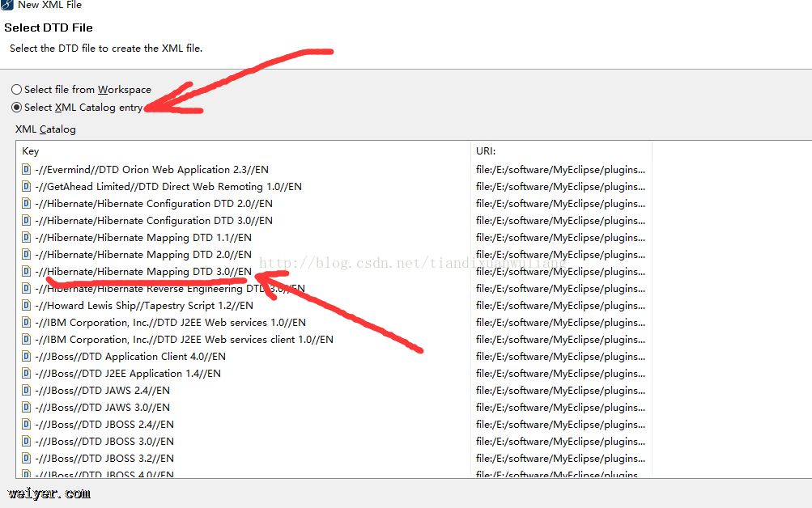The image size is (812, 508).
Task: Click the URI cell for Hibernate Mapping DTD 2.0
Action: (x=561, y=255)
